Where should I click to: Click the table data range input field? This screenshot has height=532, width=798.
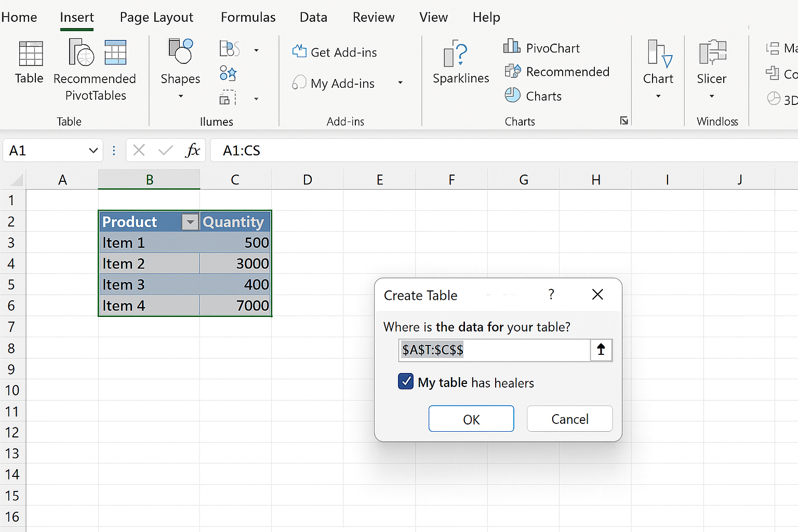[494, 350]
